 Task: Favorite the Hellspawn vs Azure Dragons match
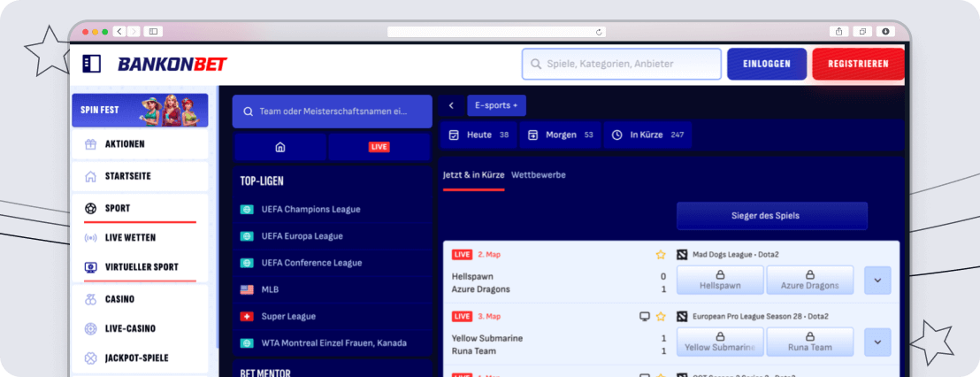tap(660, 255)
